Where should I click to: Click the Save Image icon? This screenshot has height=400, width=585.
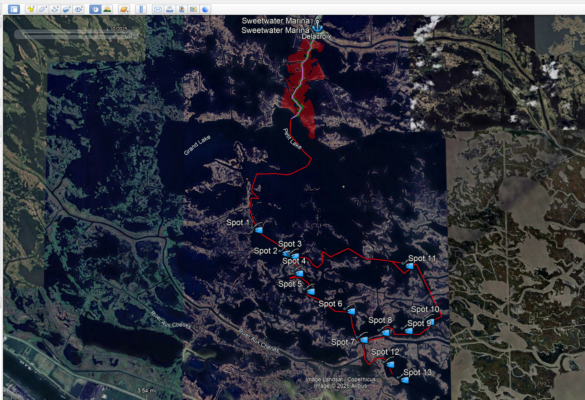pyautogui.click(x=182, y=9)
